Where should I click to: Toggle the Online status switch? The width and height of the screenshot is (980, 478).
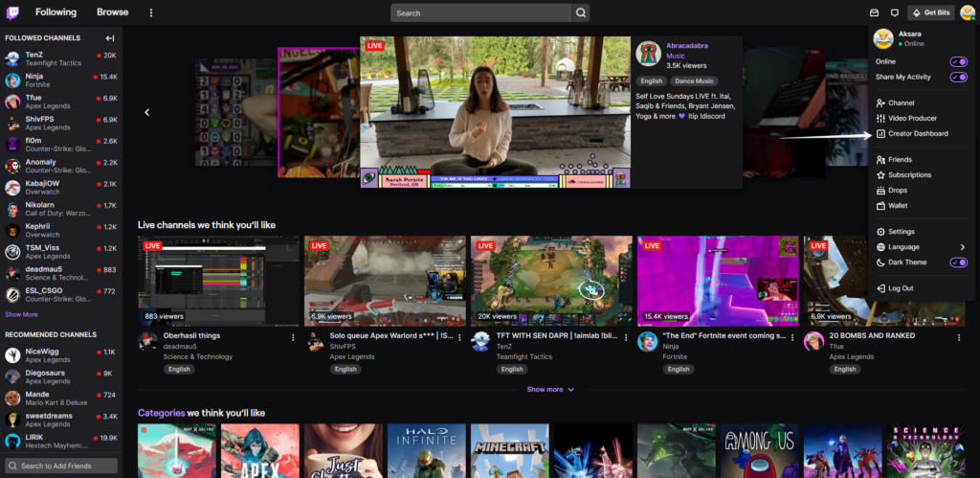pos(958,61)
